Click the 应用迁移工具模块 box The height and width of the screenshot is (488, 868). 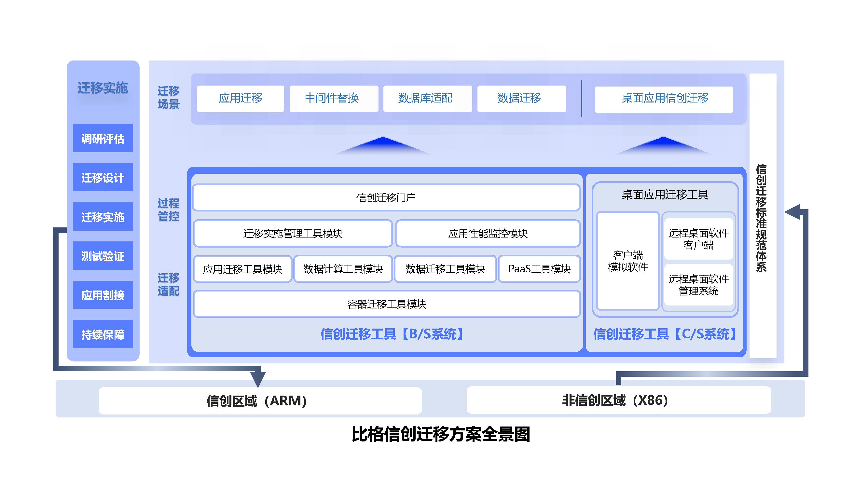click(x=242, y=269)
